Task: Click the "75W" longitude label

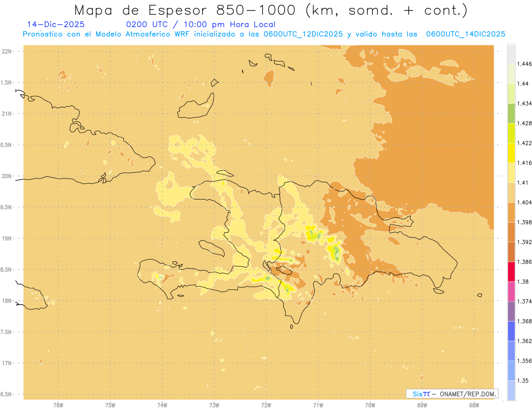Action: tap(110, 404)
